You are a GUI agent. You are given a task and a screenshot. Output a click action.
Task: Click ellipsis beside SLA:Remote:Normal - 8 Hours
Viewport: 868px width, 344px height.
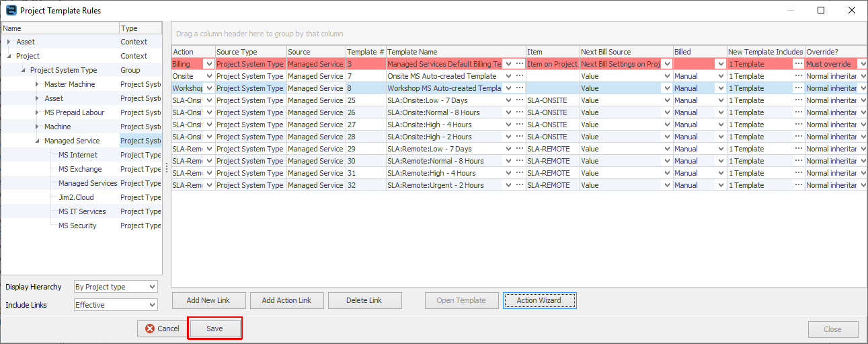coord(520,161)
